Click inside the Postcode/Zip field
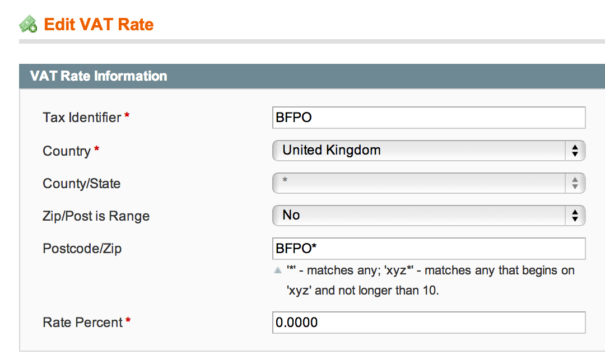 (429, 249)
